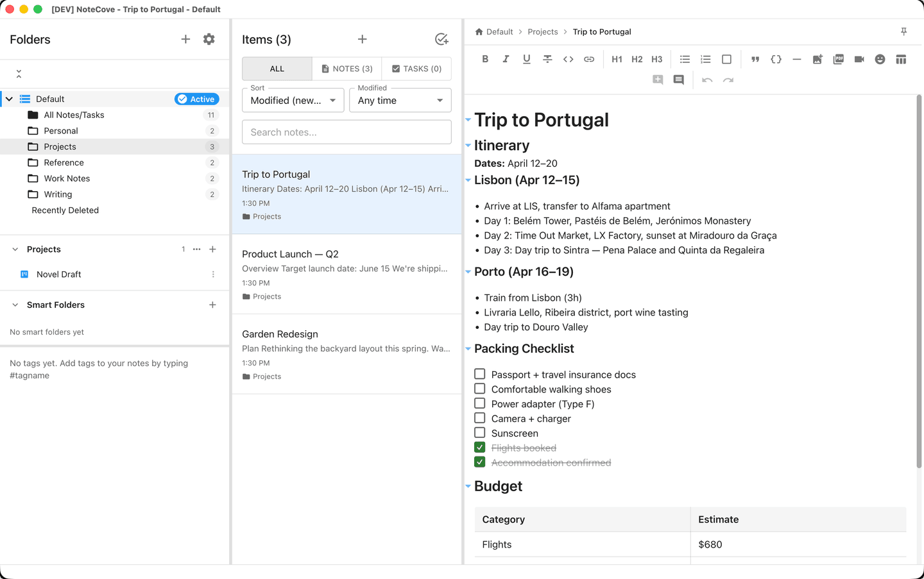Check off the Sunscreen packing item
Image resolution: width=924 pixels, height=579 pixels.
click(x=479, y=433)
